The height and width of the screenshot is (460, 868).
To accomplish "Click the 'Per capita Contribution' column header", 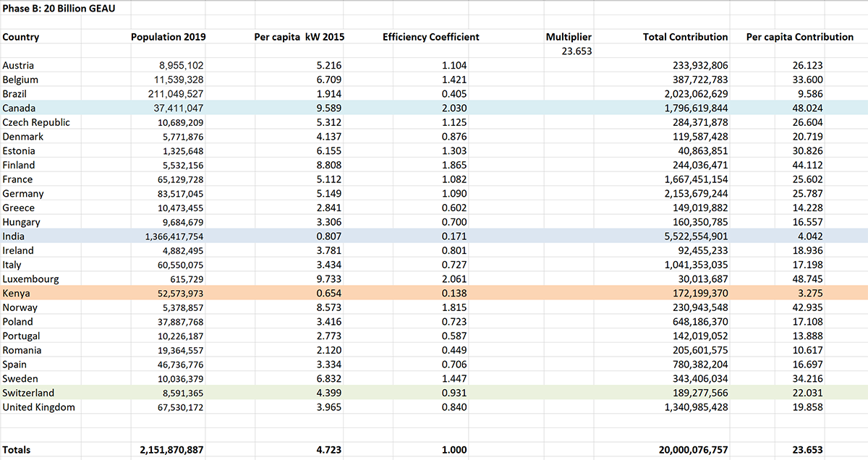I will click(x=799, y=37).
